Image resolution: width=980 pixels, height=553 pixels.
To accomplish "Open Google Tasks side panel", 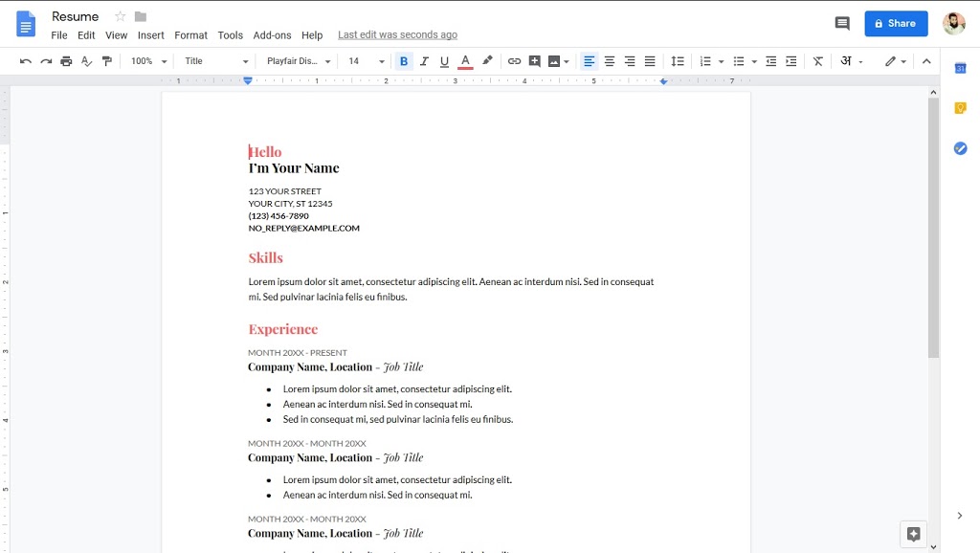I will point(961,148).
